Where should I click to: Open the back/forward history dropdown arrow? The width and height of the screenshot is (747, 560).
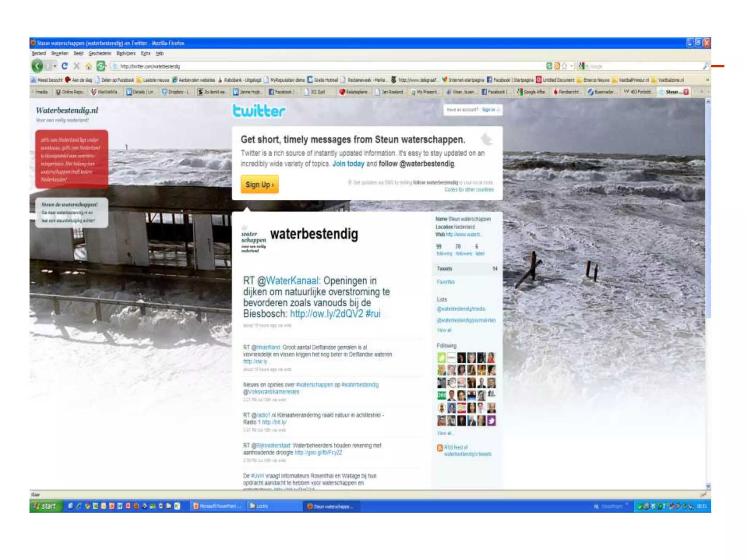coord(55,66)
